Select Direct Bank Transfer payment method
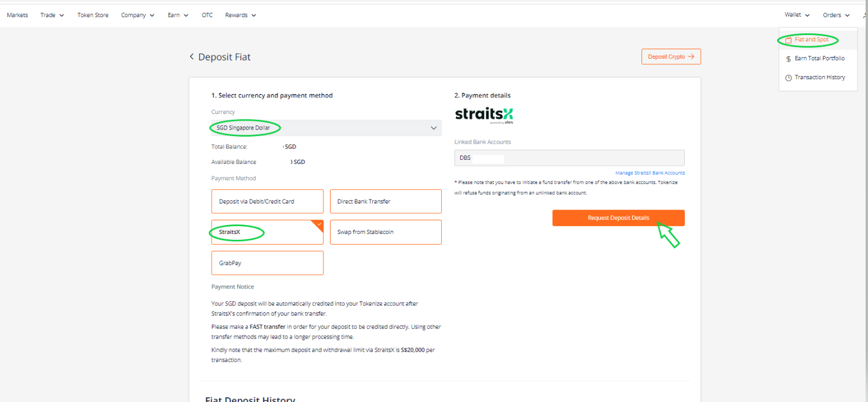This screenshot has height=402, width=868. [386, 201]
